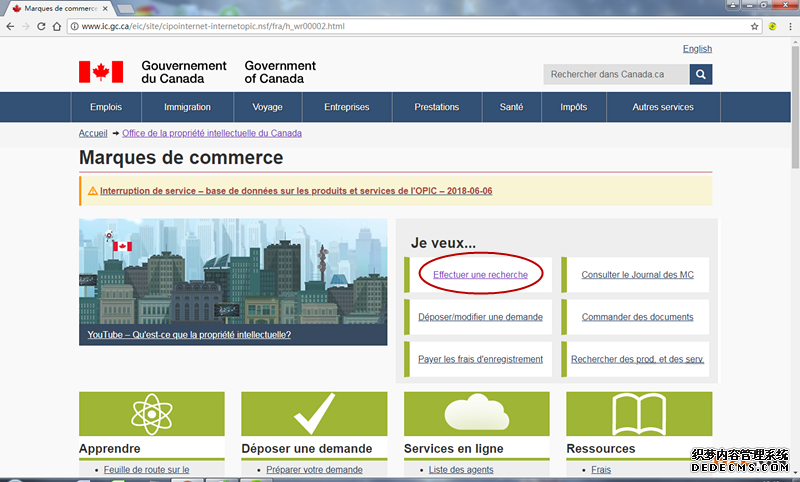The image size is (800, 482).
Task: Click the Interruption de service alert link
Action: click(x=296, y=191)
